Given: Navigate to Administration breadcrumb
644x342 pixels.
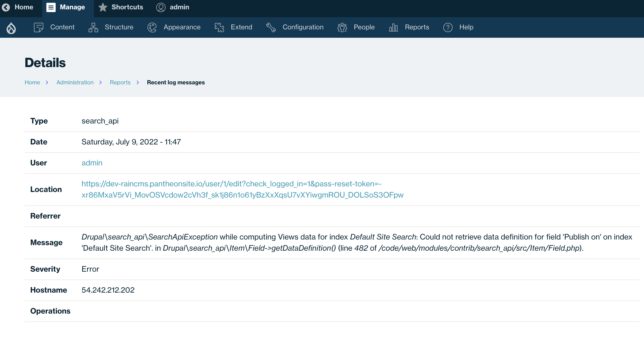Looking at the screenshot, I should pos(75,82).
